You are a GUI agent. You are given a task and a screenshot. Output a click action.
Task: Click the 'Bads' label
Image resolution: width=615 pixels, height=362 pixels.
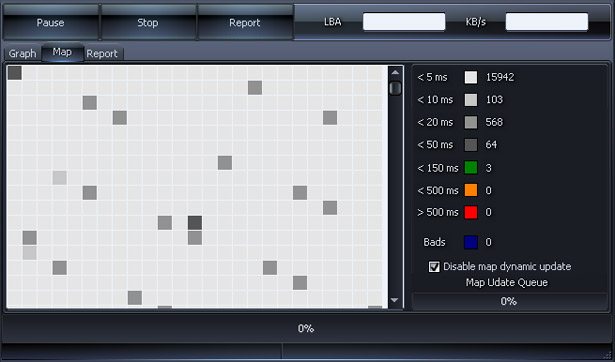[x=434, y=242]
